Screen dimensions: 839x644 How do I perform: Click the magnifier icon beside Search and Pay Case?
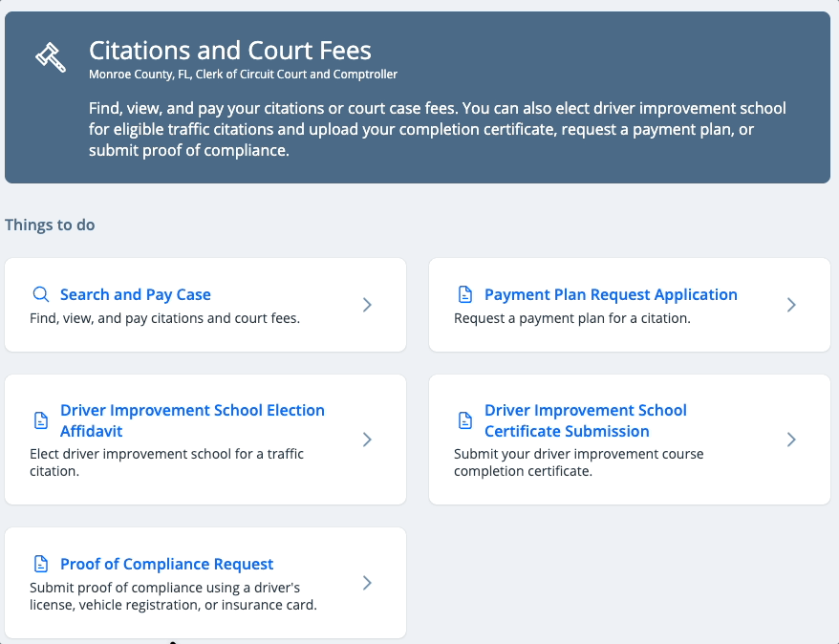coord(40,294)
